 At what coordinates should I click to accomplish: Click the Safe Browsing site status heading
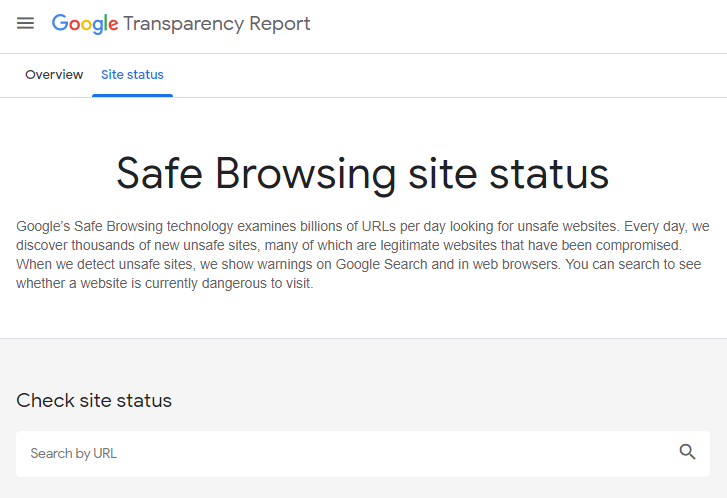[362, 173]
